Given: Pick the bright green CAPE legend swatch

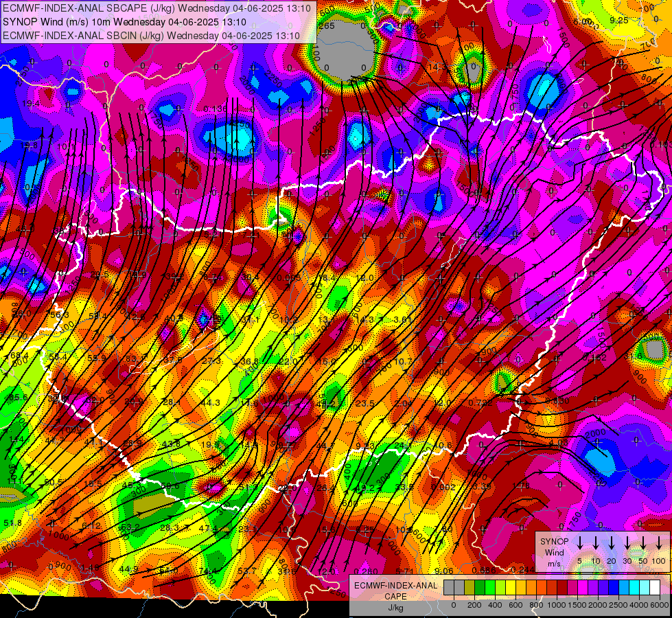Looking at the screenshot, I should [x=490, y=588].
